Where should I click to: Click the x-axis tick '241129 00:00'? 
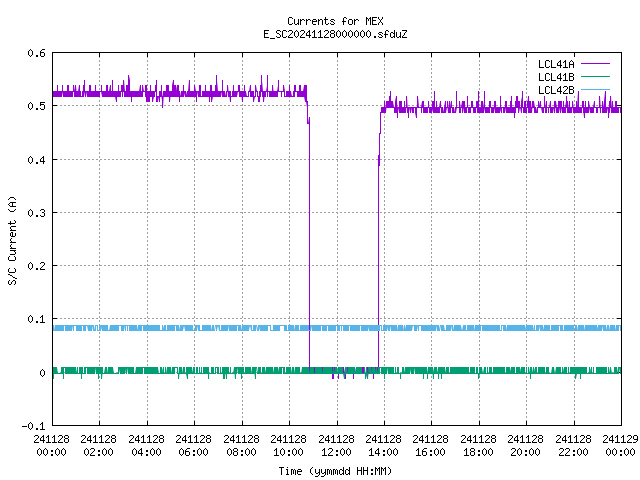pyautogui.click(x=620, y=445)
